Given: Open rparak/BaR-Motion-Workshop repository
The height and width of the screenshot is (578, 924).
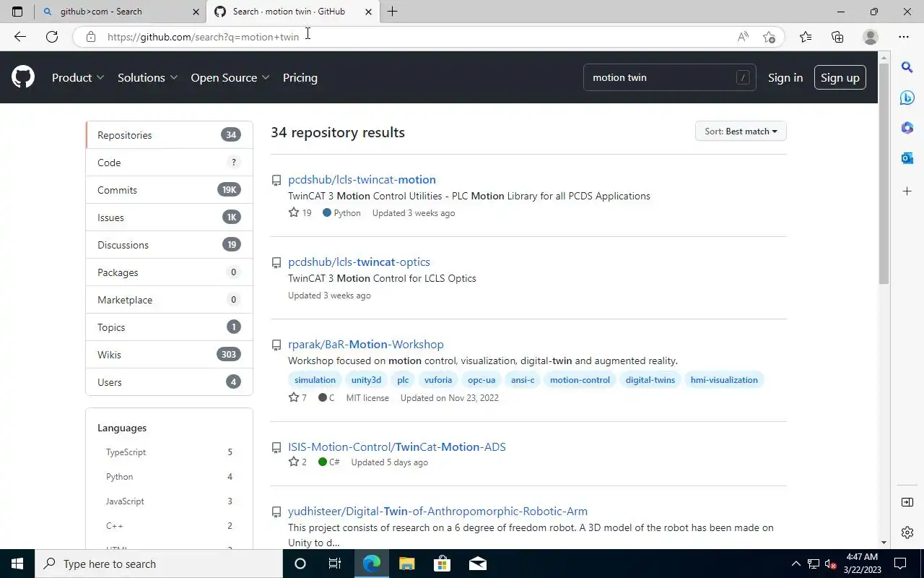Looking at the screenshot, I should (x=366, y=345).
